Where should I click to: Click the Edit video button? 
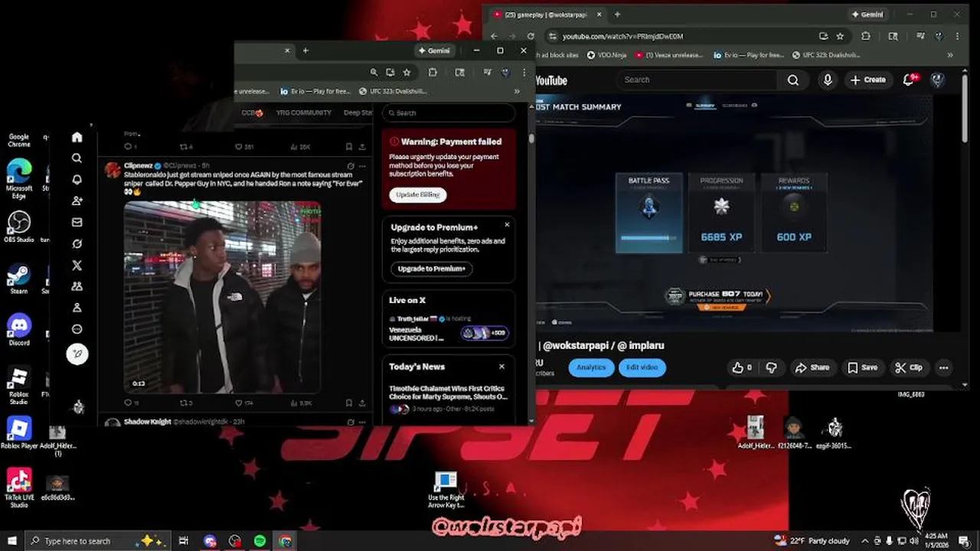click(x=642, y=367)
